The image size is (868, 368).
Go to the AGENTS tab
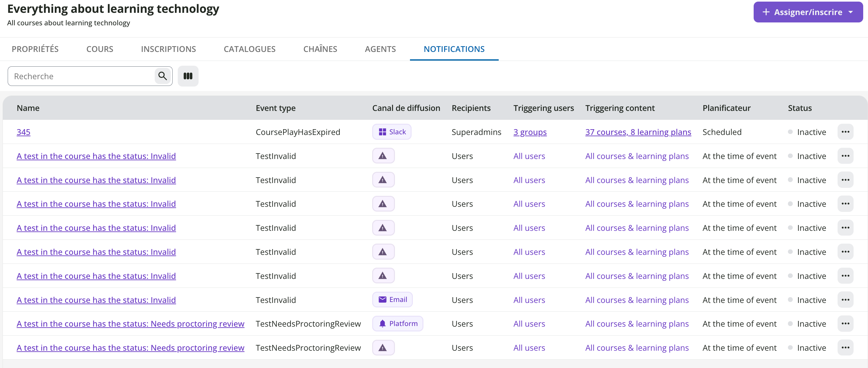click(x=380, y=49)
